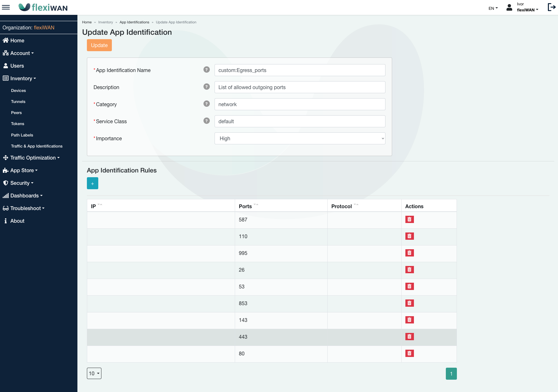Open the About sidebar item

[14, 221]
